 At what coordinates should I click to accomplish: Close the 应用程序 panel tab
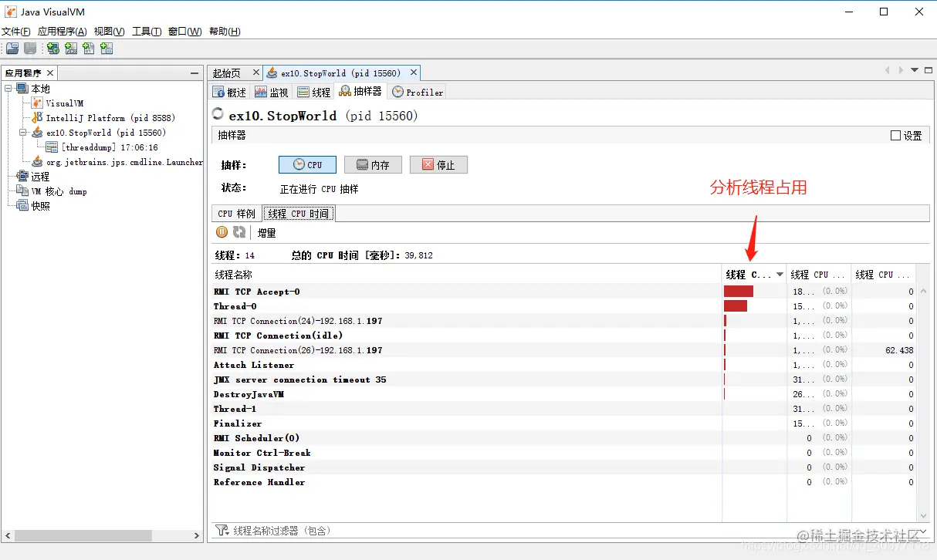[50, 73]
